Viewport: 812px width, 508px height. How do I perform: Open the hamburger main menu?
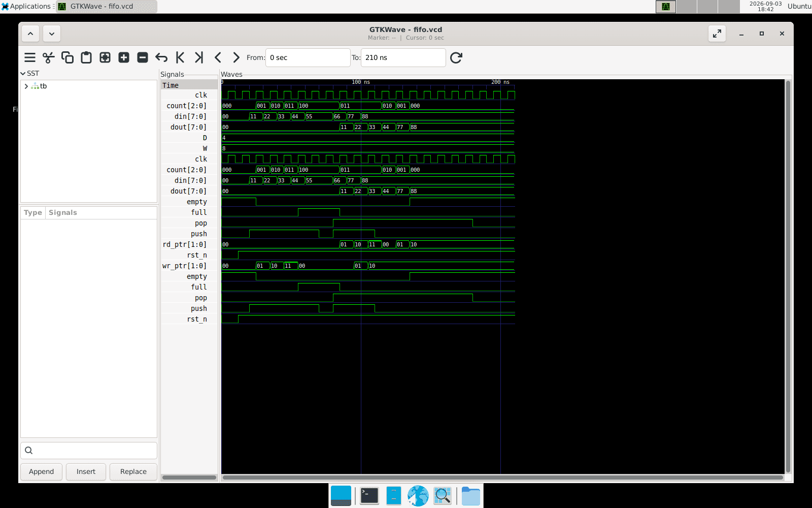click(30, 57)
